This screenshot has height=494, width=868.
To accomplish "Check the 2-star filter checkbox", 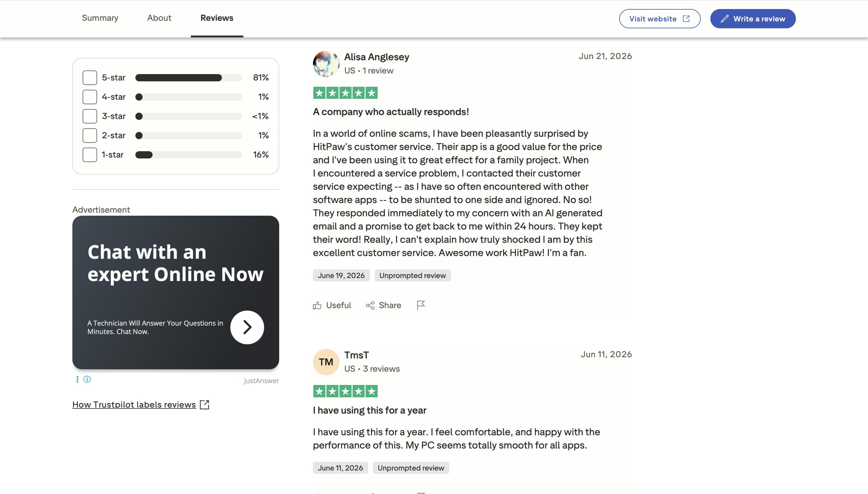I will [90, 135].
